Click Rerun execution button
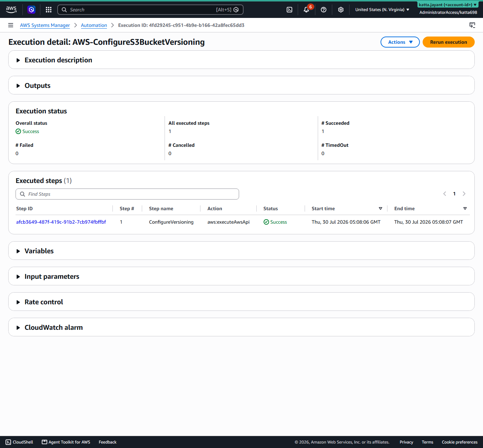Viewport: 483px width, 448px height. point(448,42)
